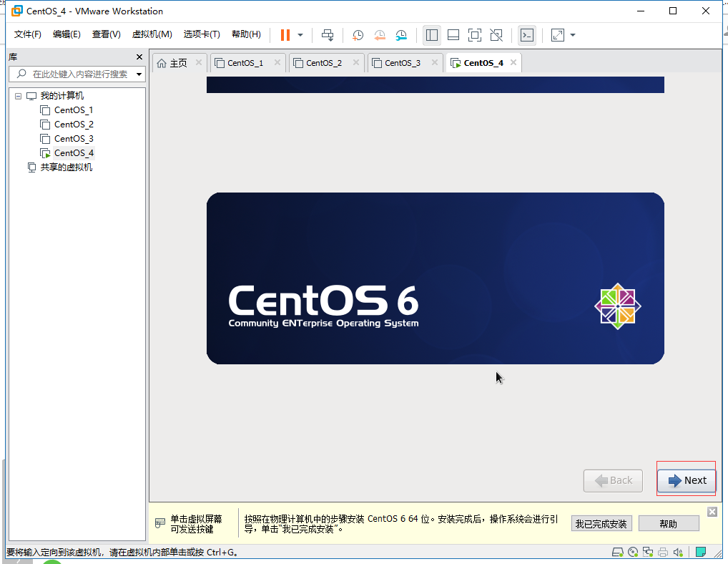Dismiss the yellow install hint bar
The width and height of the screenshot is (728, 564).
point(712,512)
